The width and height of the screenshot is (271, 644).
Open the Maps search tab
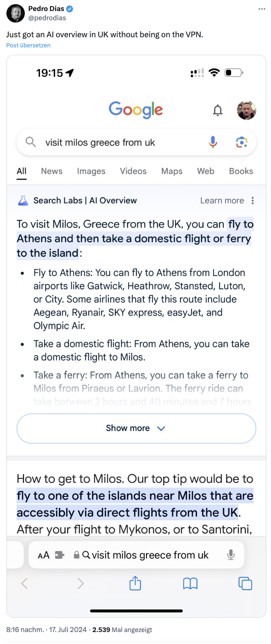coord(171,171)
